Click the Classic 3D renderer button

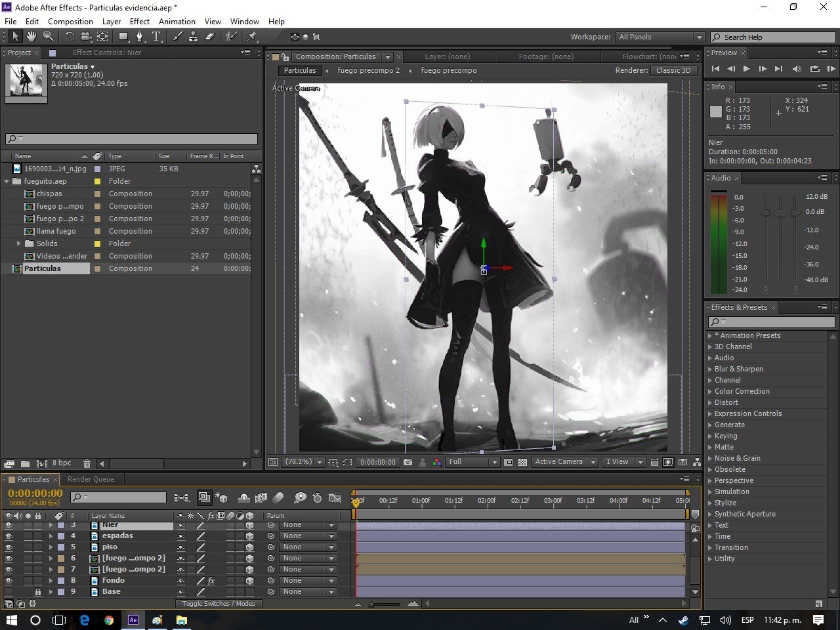673,70
